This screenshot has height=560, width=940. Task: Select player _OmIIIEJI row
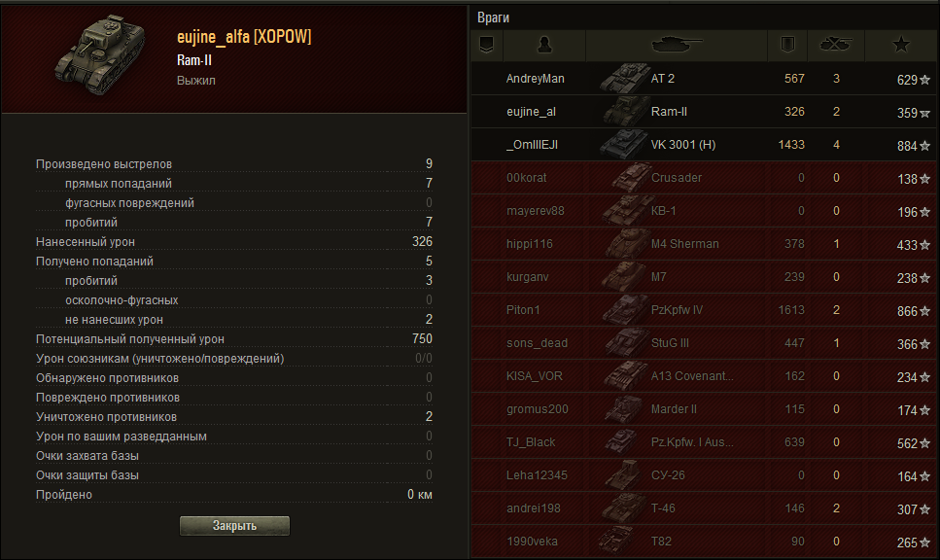click(705, 145)
